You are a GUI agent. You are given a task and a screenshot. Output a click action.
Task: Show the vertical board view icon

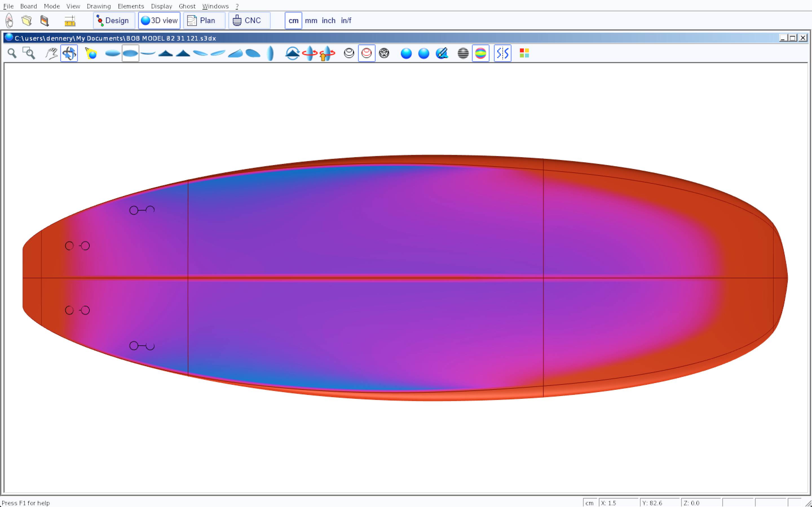click(270, 53)
